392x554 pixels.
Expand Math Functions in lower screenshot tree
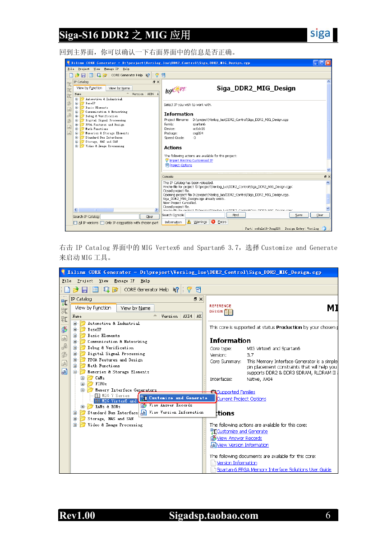pyautogui.click(x=75, y=366)
